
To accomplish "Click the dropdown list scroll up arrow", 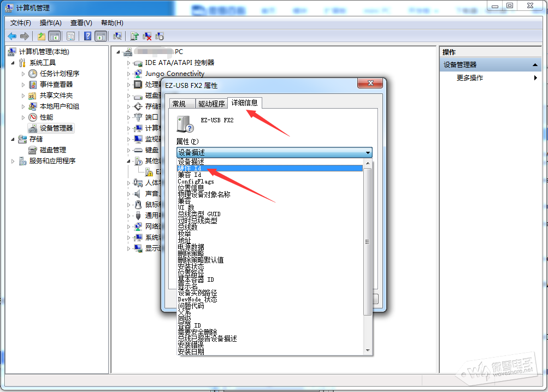I will coord(368,163).
